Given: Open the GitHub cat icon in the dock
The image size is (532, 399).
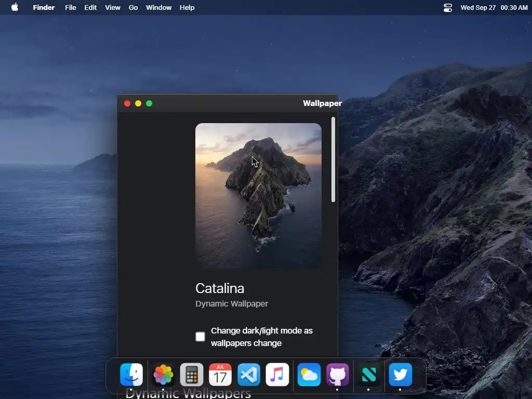Looking at the screenshot, I should [338, 375].
